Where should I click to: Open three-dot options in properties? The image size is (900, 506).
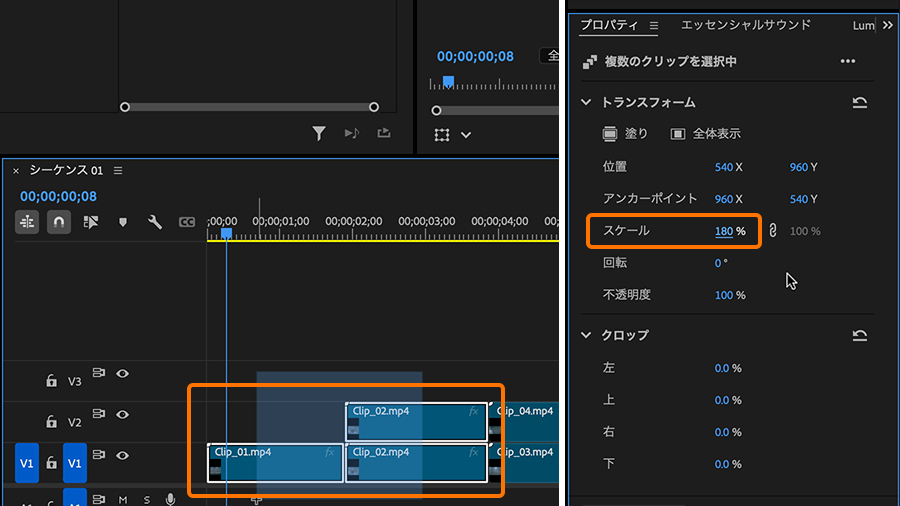[848, 61]
